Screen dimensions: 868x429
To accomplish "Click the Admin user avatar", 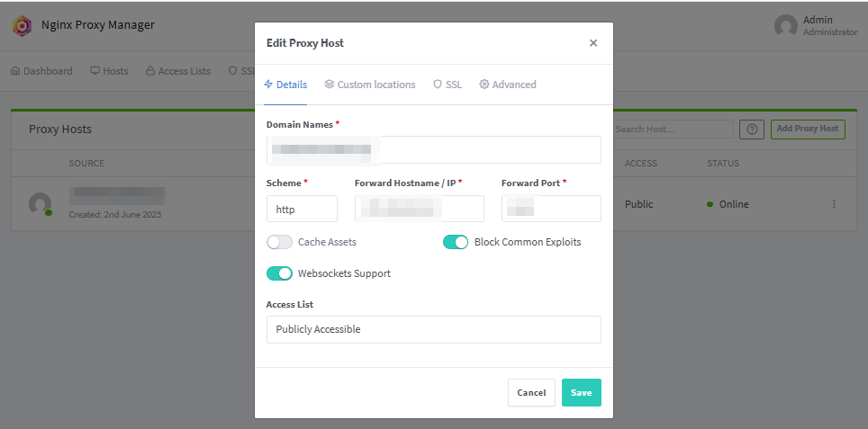I will (x=786, y=25).
